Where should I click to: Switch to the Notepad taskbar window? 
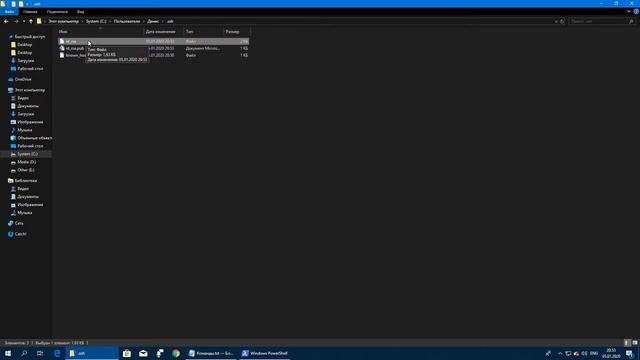[211, 353]
